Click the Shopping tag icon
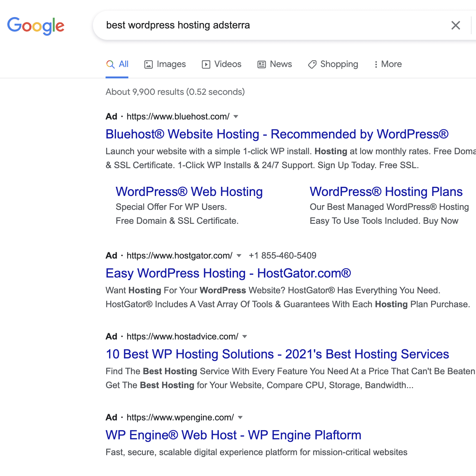Image resolution: width=476 pixels, height=476 pixels. coord(312,64)
